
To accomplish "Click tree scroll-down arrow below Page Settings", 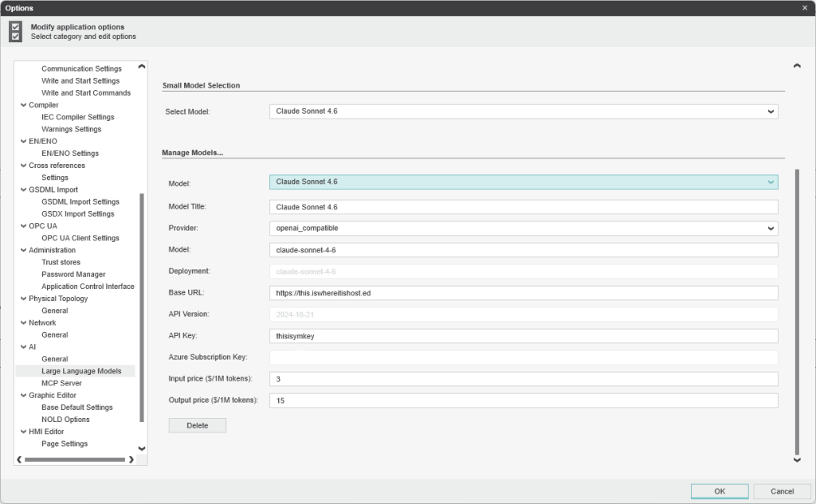I will 142,448.
